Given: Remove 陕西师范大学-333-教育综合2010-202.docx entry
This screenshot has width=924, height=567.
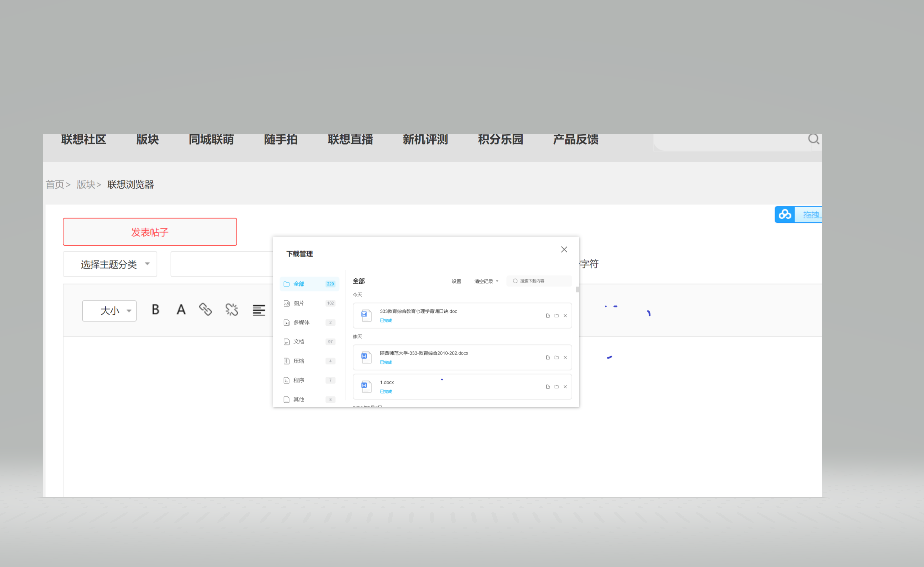Looking at the screenshot, I should point(565,358).
